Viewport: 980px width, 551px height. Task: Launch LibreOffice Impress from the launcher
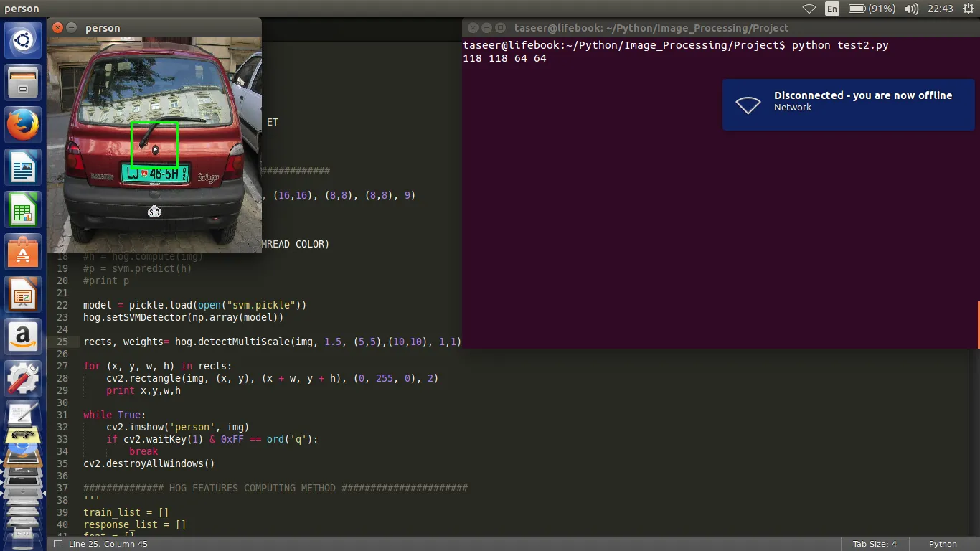click(23, 294)
